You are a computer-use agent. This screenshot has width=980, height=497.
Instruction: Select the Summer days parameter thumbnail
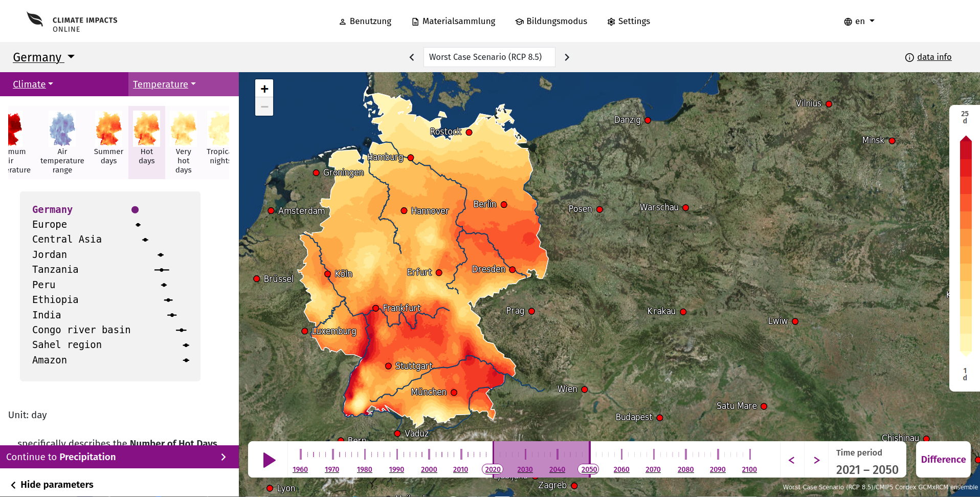click(108, 139)
